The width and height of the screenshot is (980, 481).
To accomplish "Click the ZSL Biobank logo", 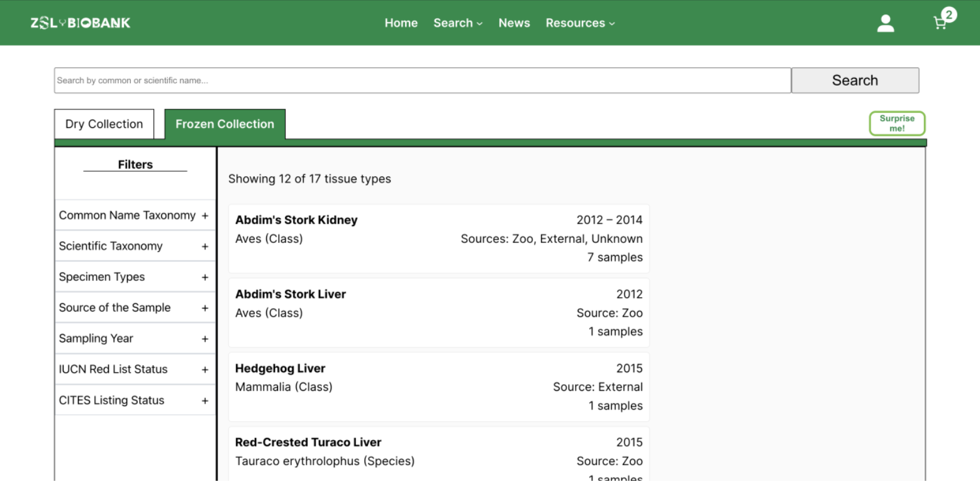I will point(81,23).
